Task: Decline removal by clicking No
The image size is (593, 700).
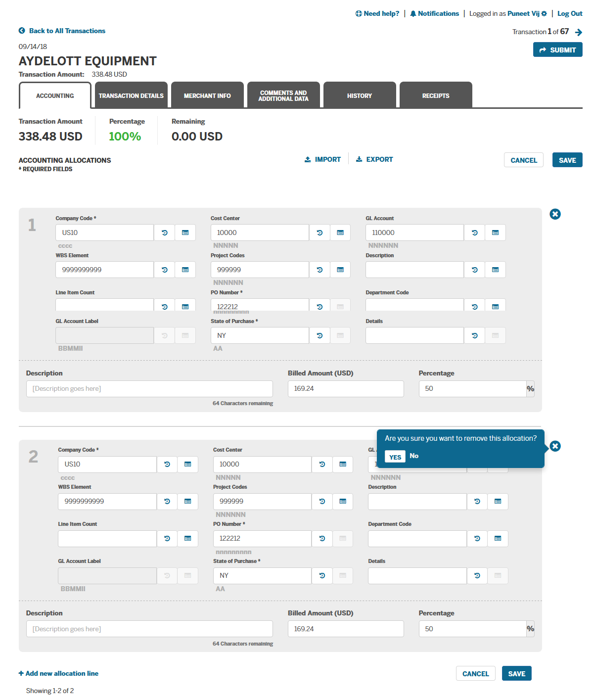Action: (x=414, y=456)
